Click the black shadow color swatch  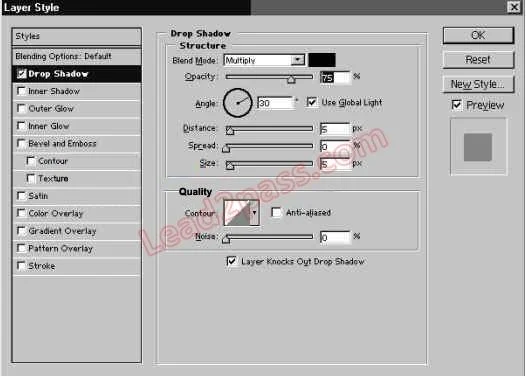(322, 60)
